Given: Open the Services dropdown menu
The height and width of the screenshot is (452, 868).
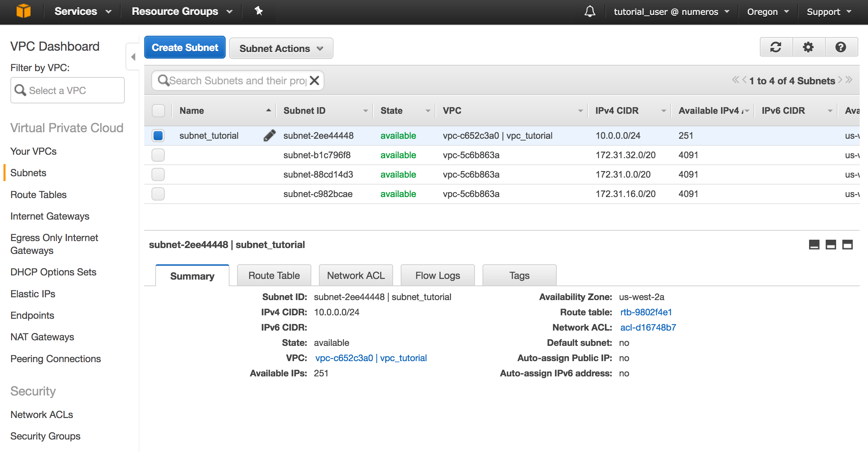Looking at the screenshot, I should (83, 11).
